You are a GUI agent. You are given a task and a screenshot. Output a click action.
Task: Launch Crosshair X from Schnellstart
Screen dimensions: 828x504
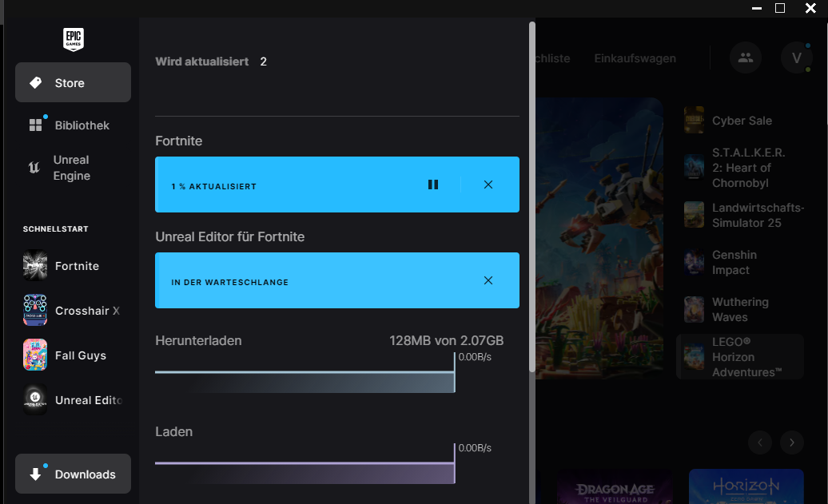click(73, 311)
